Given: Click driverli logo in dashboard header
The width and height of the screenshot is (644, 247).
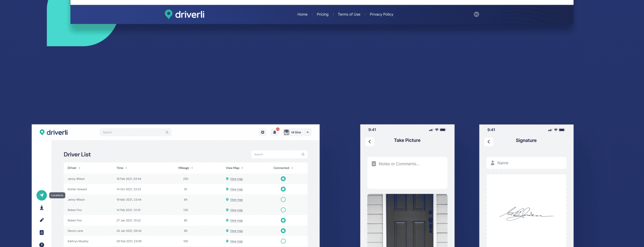Looking at the screenshot, I should tap(54, 132).
